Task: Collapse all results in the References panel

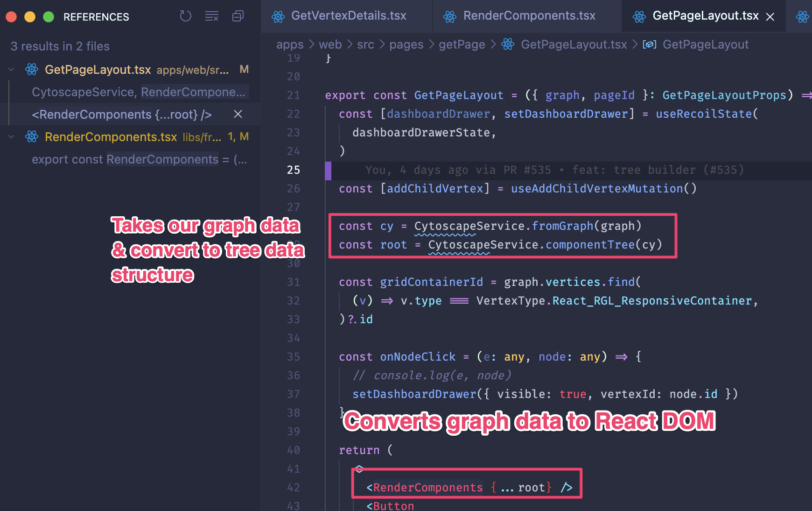Action: pyautogui.click(x=238, y=16)
